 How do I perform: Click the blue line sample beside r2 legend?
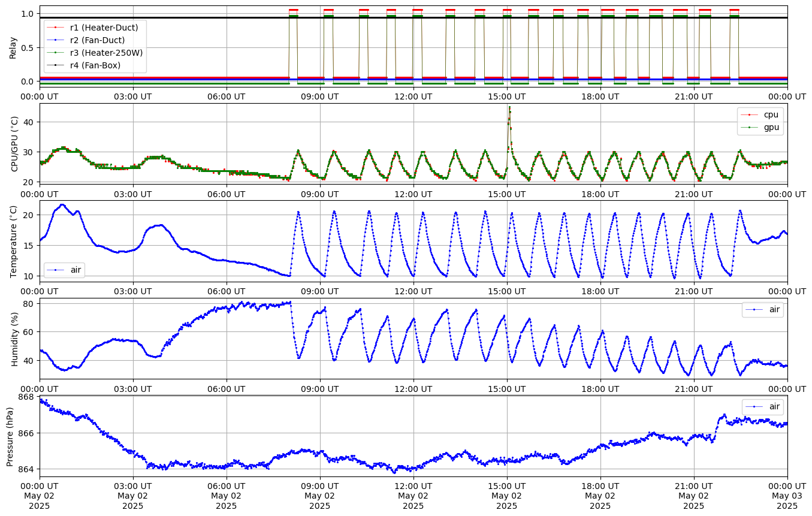tap(56, 40)
